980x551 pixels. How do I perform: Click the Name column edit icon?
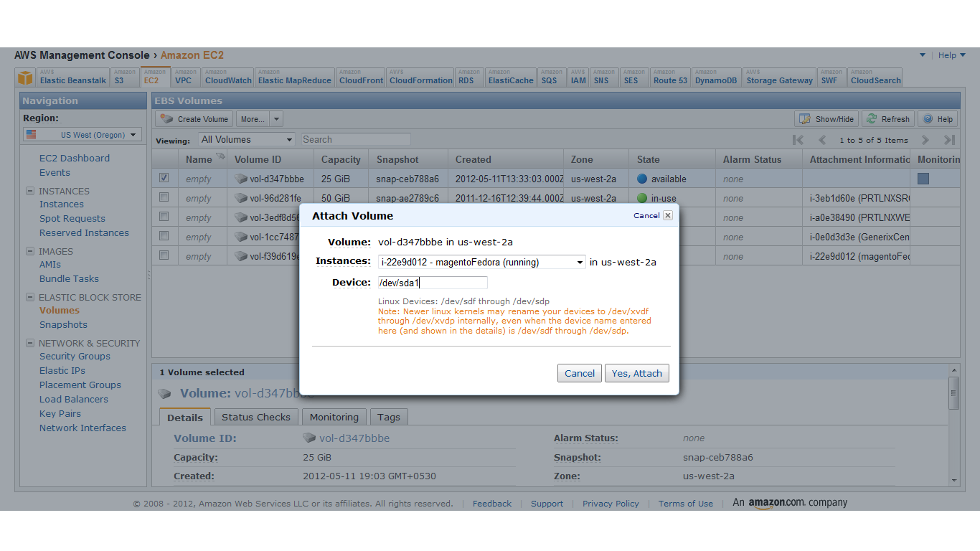click(x=220, y=156)
